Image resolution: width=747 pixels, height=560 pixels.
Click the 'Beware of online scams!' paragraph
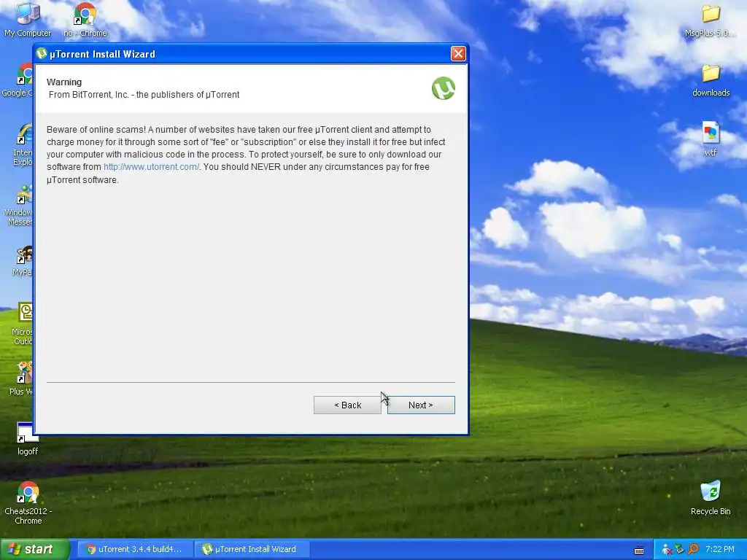(x=246, y=155)
